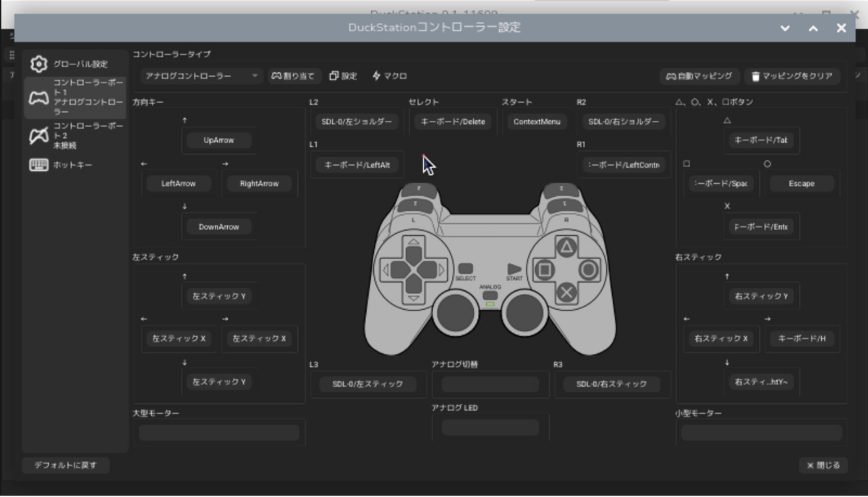Click X button binding ending in Ente
Screen dimensions: 868x497
pyautogui.click(x=760, y=226)
